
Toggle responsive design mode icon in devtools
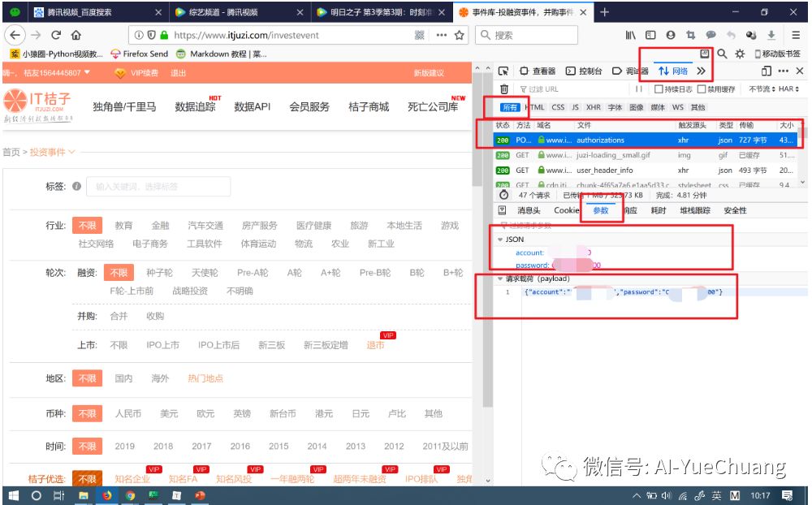coord(767,71)
